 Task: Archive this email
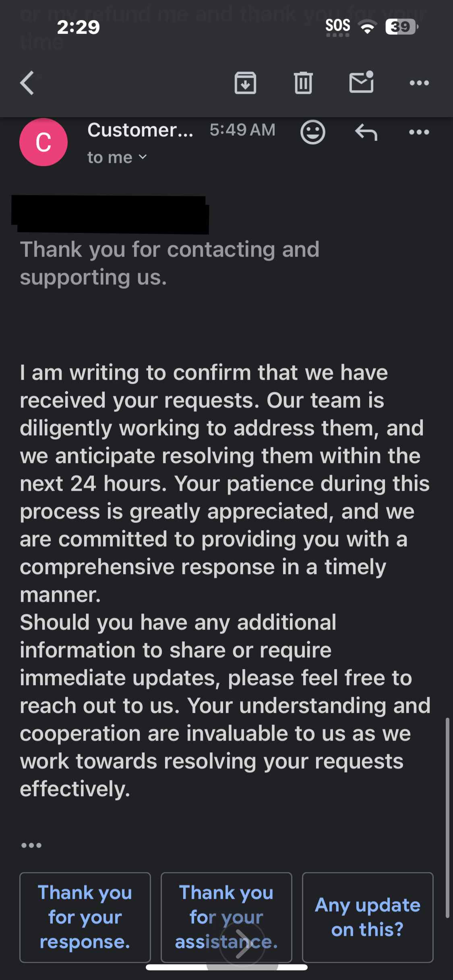pyautogui.click(x=245, y=83)
